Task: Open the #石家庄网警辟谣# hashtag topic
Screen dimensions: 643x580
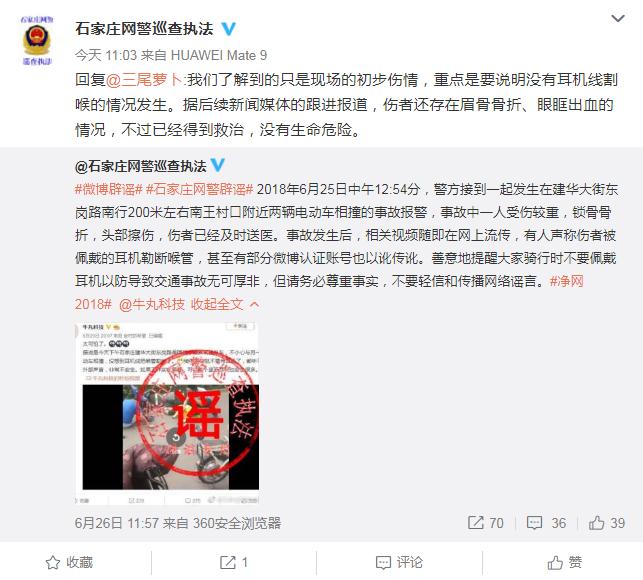Action: coord(200,189)
